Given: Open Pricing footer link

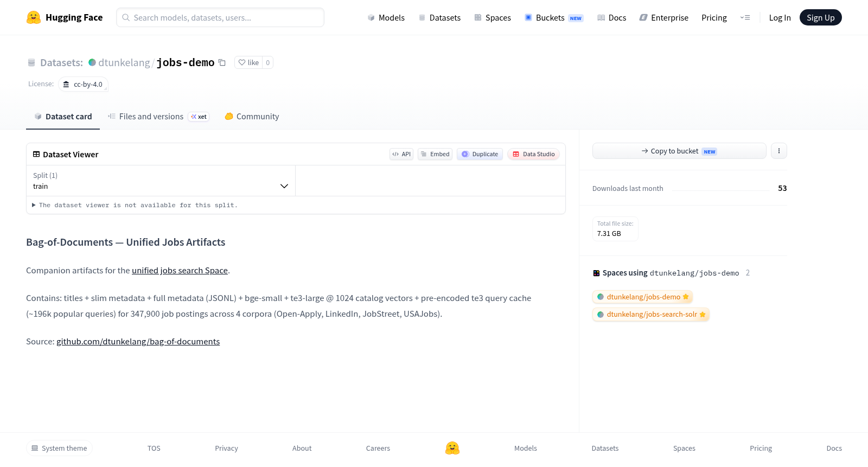Looking at the screenshot, I should [761, 448].
